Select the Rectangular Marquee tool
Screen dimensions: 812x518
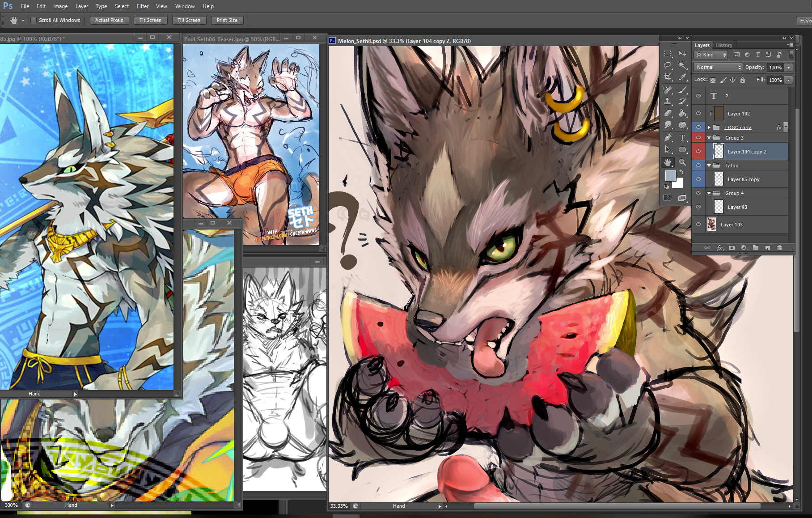coord(668,54)
